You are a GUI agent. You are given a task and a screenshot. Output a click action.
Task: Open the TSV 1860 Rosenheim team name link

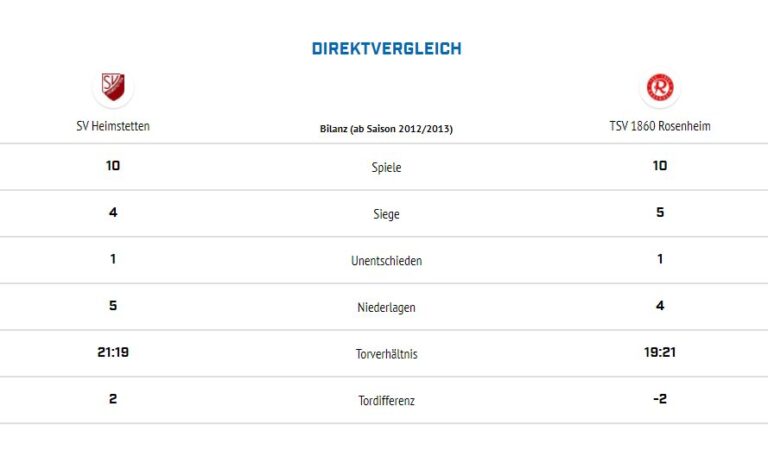pyautogui.click(x=660, y=127)
